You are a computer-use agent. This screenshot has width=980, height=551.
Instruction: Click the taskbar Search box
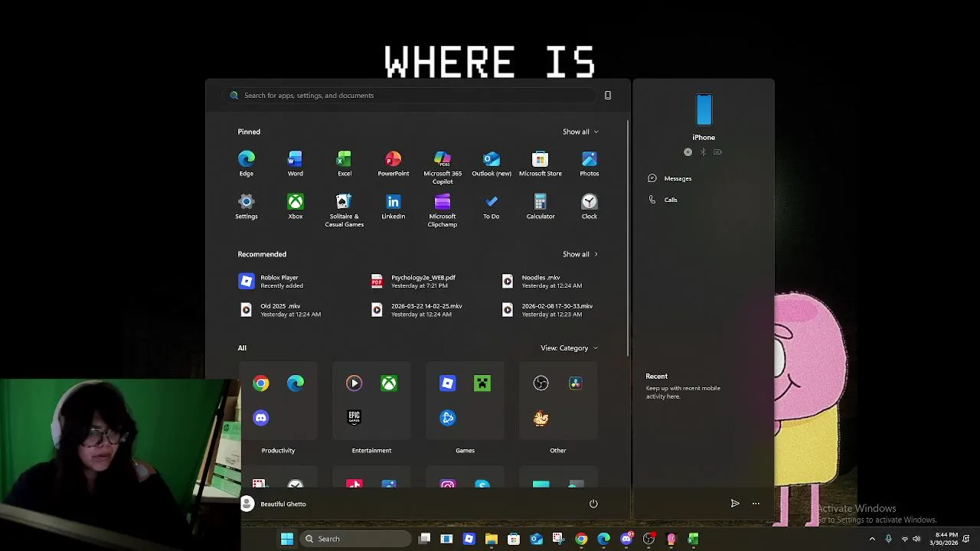pos(354,539)
